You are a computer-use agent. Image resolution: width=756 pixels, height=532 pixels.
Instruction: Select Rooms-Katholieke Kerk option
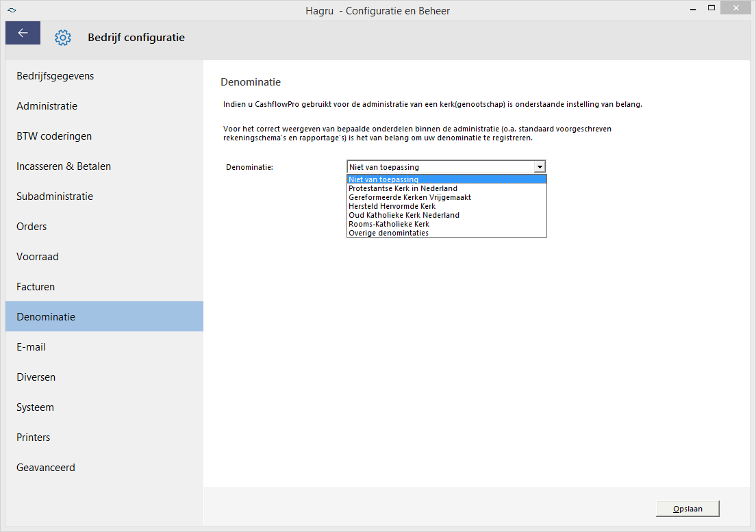tap(446, 224)
